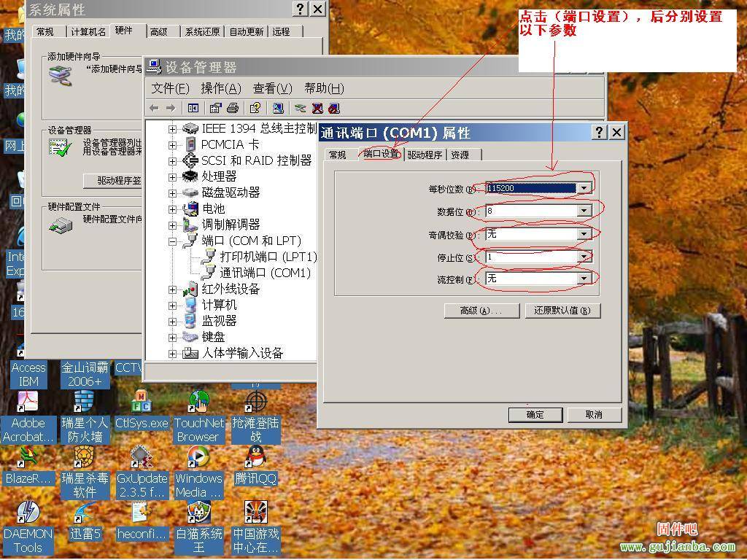Click the Print icon in Device Manager toolbar
This screenshot has height=560, width=747.
pos(233,108)
